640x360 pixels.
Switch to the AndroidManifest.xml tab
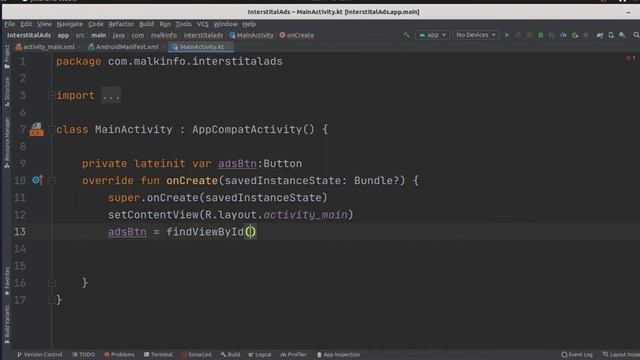(x=124, y=47)
